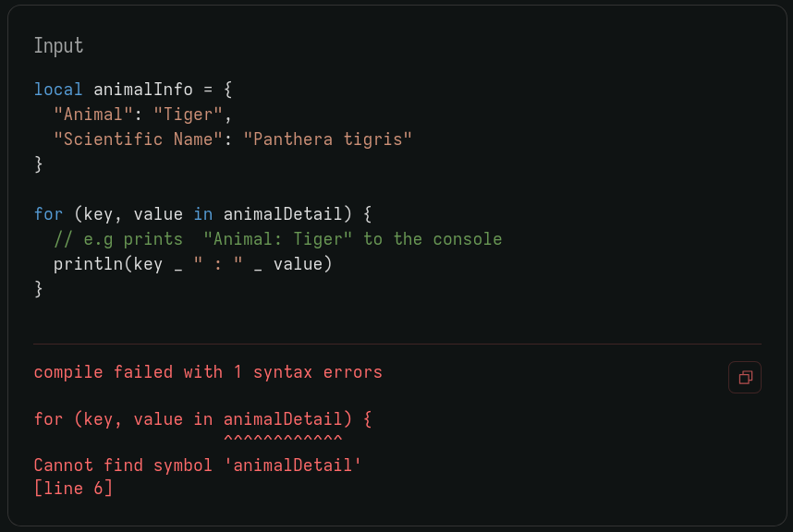The image size is (793, 532).
Task: Click the animalInfo variable name
Action: (143, 90)
